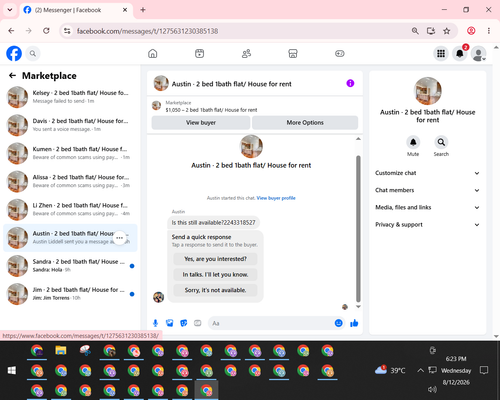
Task: Open the notifications bell with badge
Action: (460, 53)
